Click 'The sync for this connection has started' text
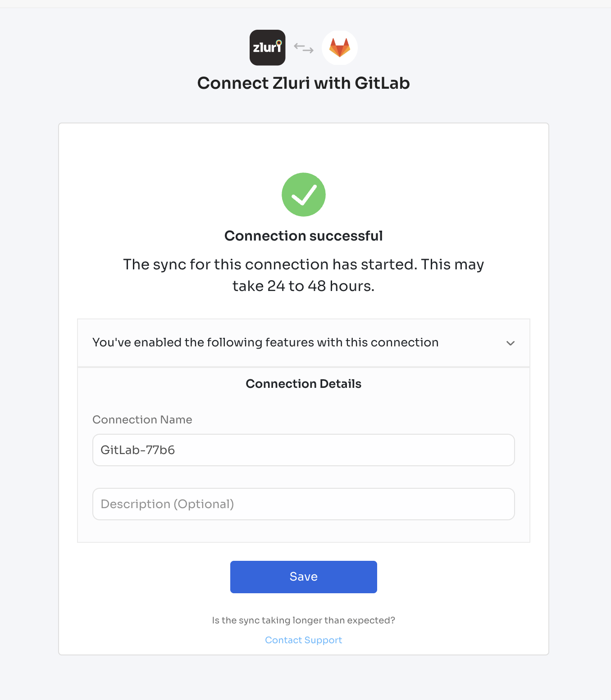Image resolution: width=611 pixels, height=700 pixels. point(270,264)
